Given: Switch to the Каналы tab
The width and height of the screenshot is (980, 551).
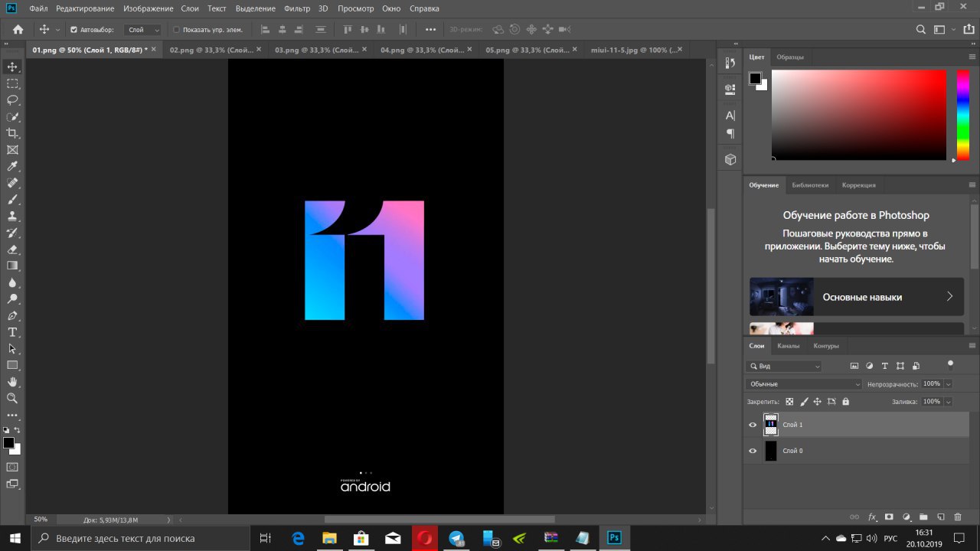Looking at the screenshot, I should pos(788,346).
